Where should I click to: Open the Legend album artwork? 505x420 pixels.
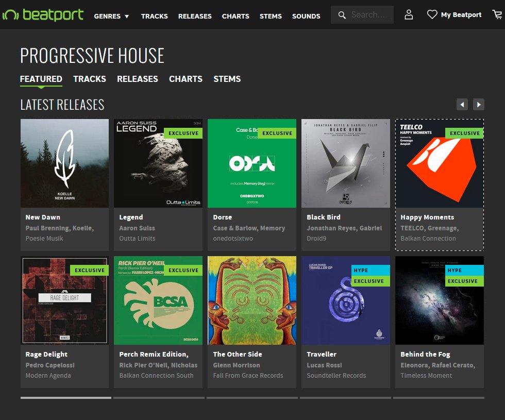click(x=158, y=163)
